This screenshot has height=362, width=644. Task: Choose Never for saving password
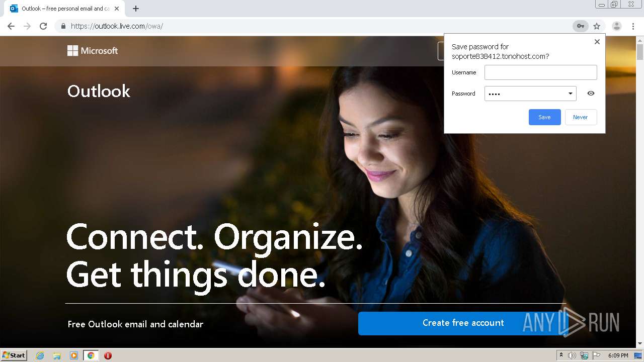click(580, 117)
